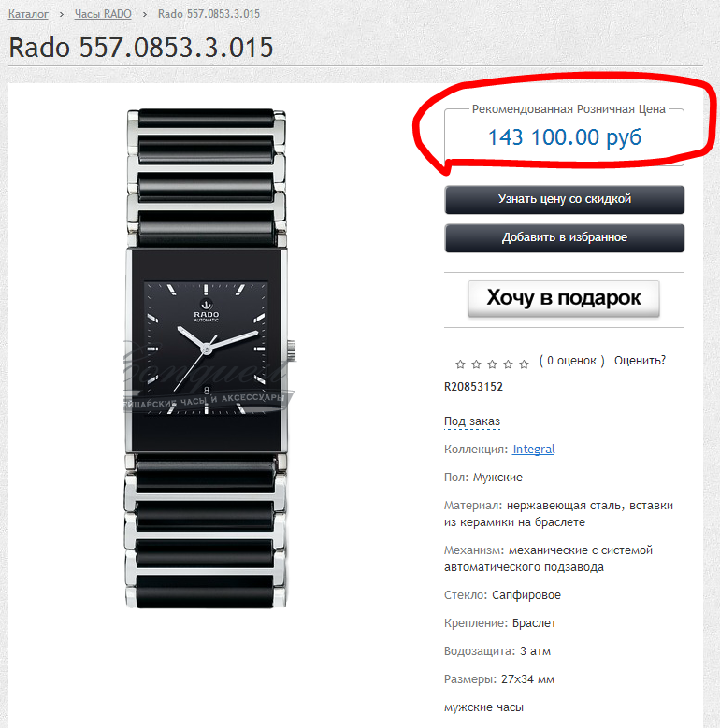Click the 143 100.00 руб price

pyautogui.click(x=565, y=137)
